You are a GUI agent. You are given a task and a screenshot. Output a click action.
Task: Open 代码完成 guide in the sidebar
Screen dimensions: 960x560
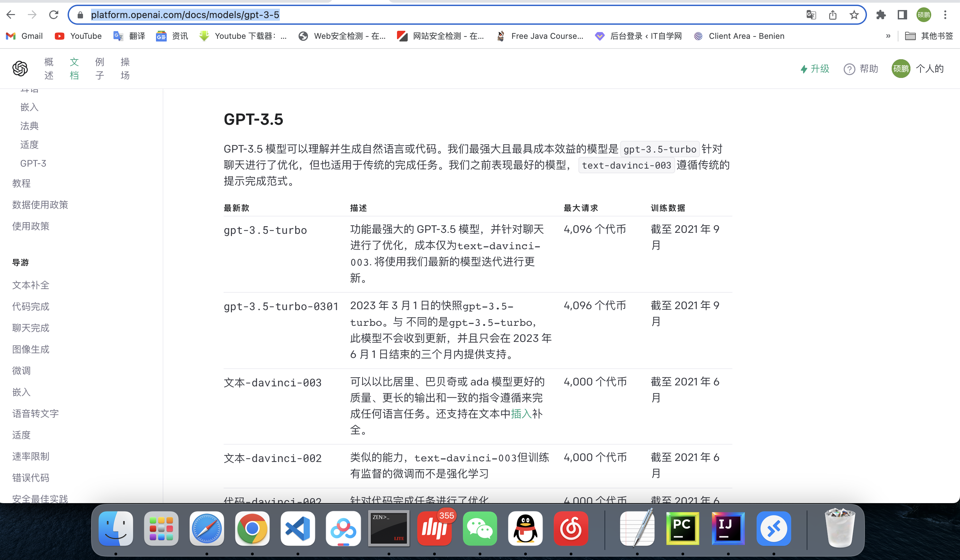pos(31,306)
